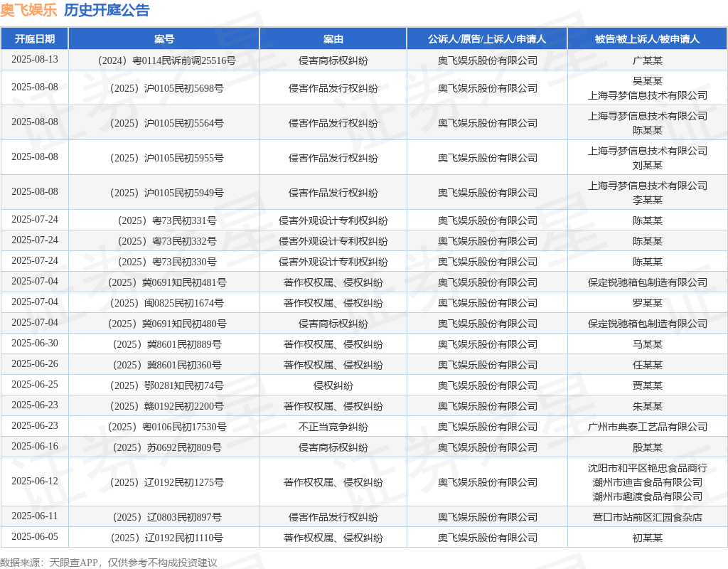The width and height of the screenshot is (728, 569).
Task: Click the date 2025-06-11
Action: pos(35,516)
